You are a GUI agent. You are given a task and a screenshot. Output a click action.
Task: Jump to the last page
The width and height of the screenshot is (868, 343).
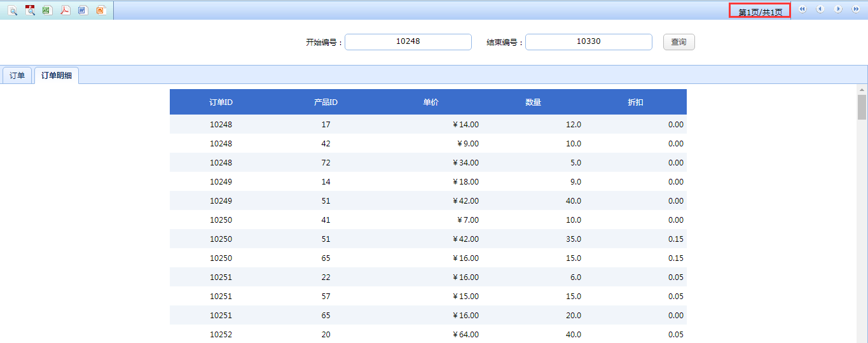855,10
